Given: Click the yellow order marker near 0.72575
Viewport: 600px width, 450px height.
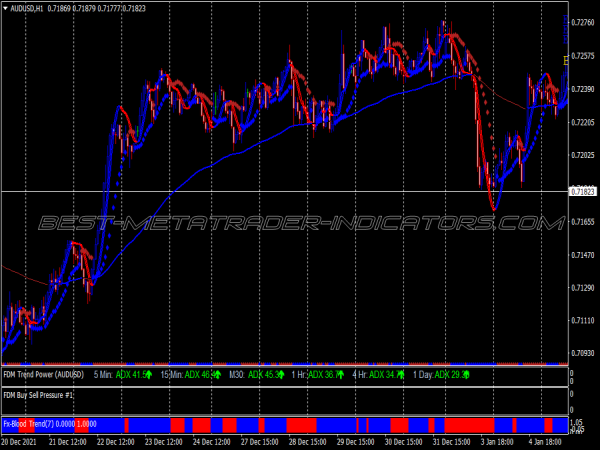Looking at the screenshot, I should tap(566, 60).
